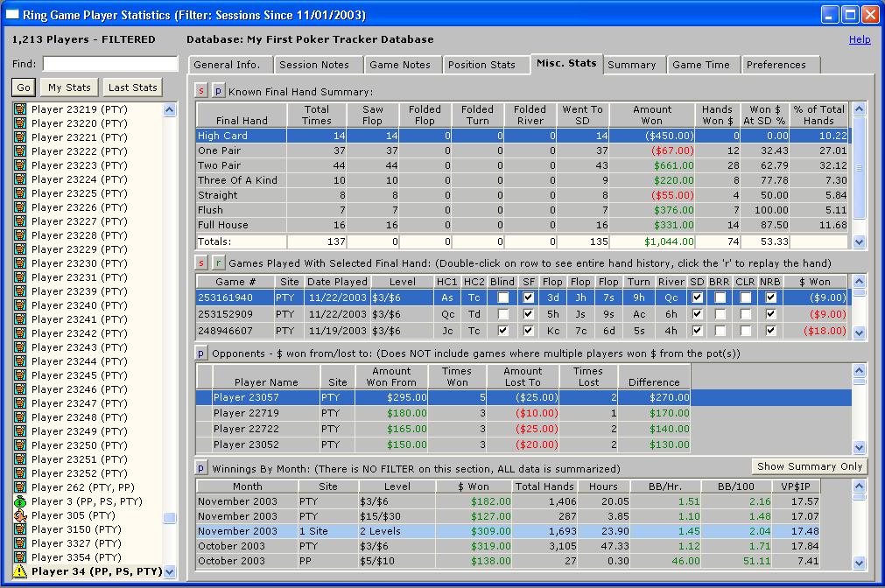
Task: Toggle CLR checkbox for game 248946607
Action: (x=745, y=332)
